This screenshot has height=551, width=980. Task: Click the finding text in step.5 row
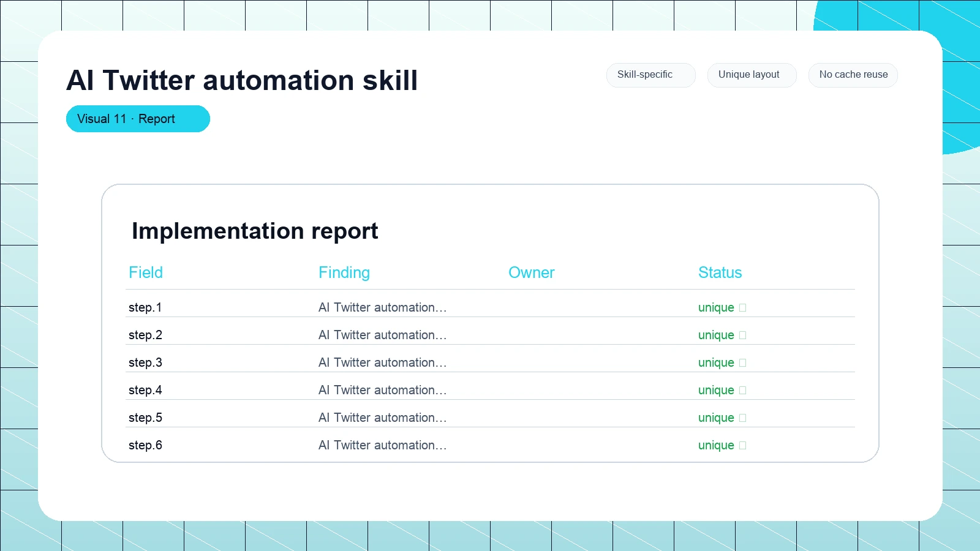click(383, 418)
